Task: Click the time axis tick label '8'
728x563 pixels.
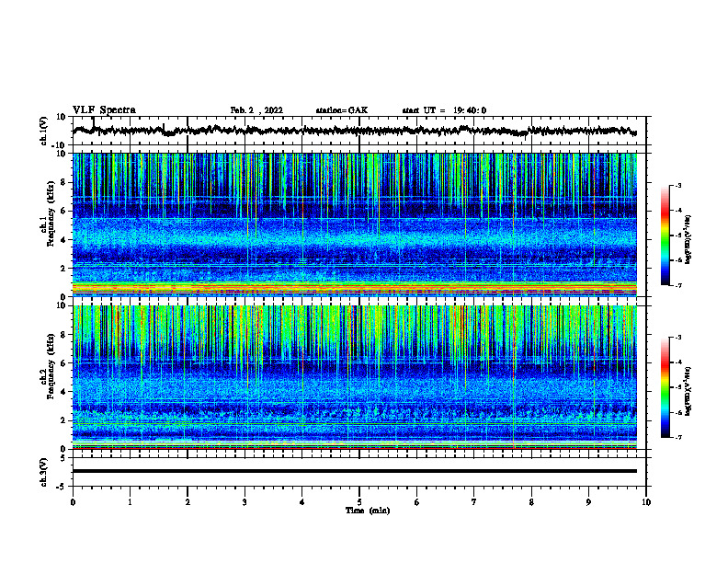Action: click(531, 502)
